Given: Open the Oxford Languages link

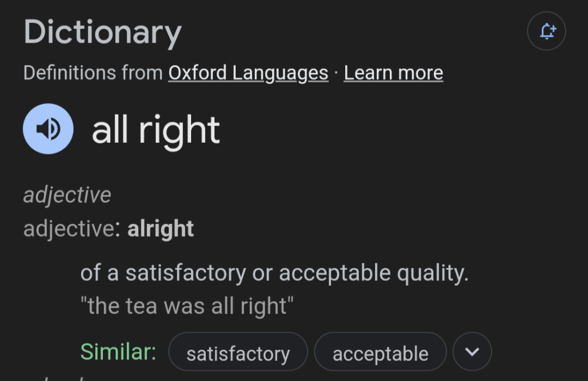Looking at the screenshot, I should [248, 73].
